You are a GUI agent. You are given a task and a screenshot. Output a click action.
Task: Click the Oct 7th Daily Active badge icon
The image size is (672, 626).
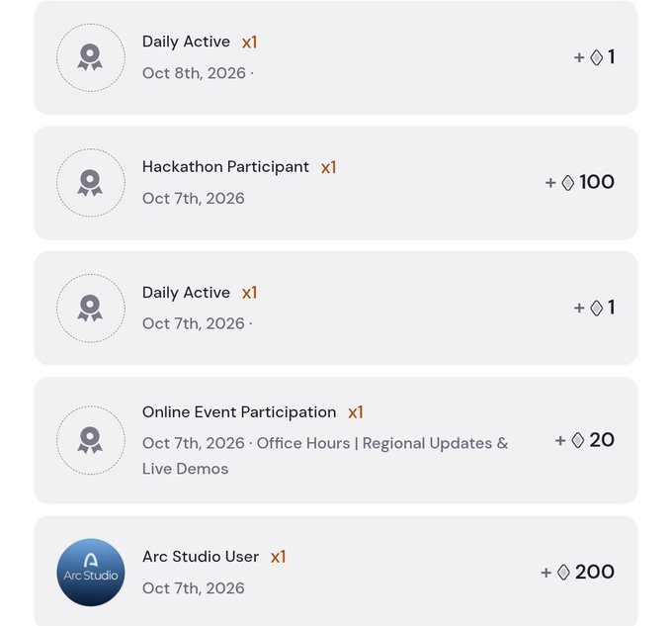pyautogui.click(x=91, y=308)
